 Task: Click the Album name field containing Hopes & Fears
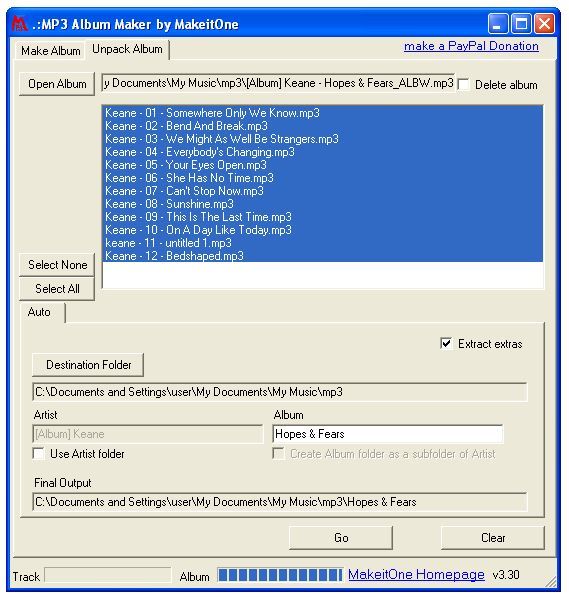(388, 434)
